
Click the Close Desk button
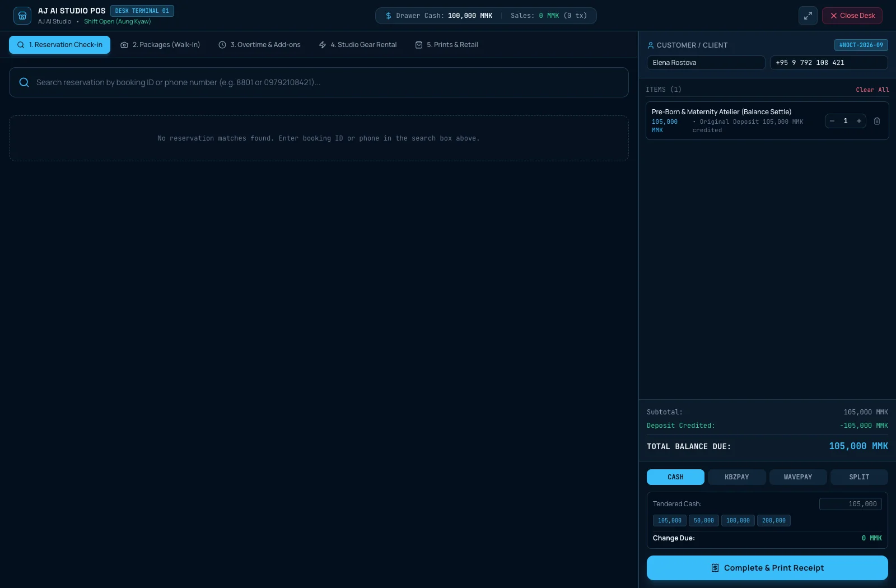852,16
